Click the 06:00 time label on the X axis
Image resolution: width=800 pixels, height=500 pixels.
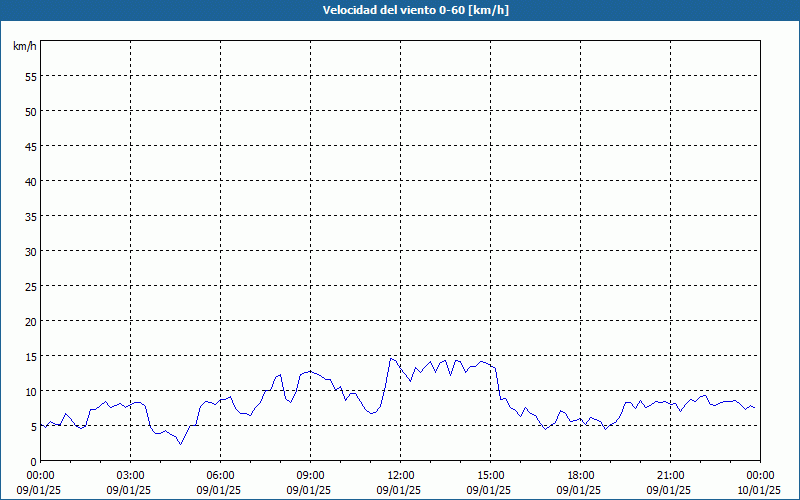220,476
